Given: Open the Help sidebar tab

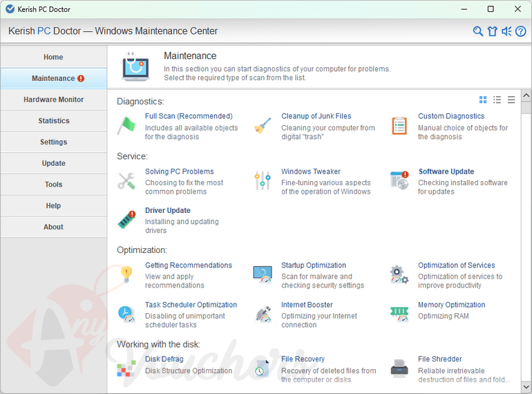Looking at the screenshot, I should [x=54, y=206].
